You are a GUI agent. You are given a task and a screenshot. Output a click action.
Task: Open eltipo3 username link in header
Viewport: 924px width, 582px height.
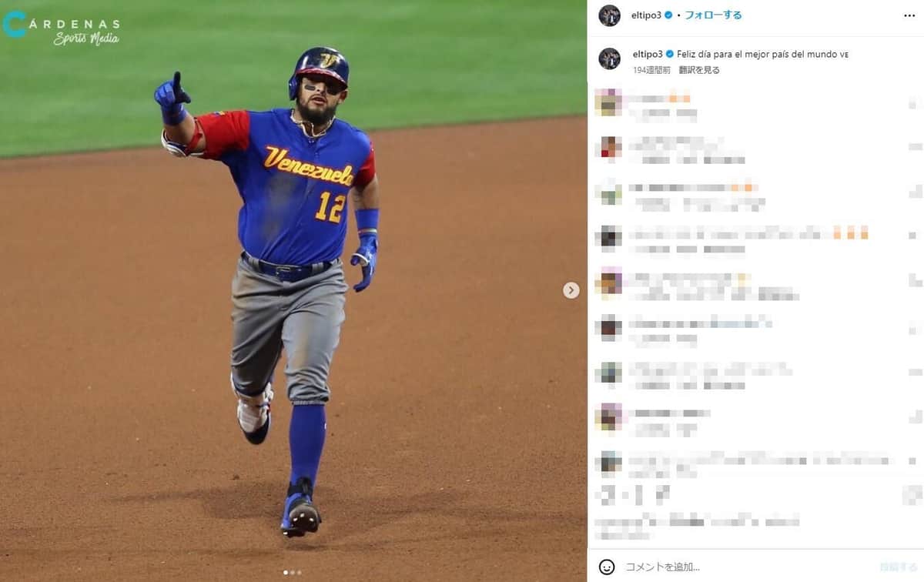tap(648, 15)
